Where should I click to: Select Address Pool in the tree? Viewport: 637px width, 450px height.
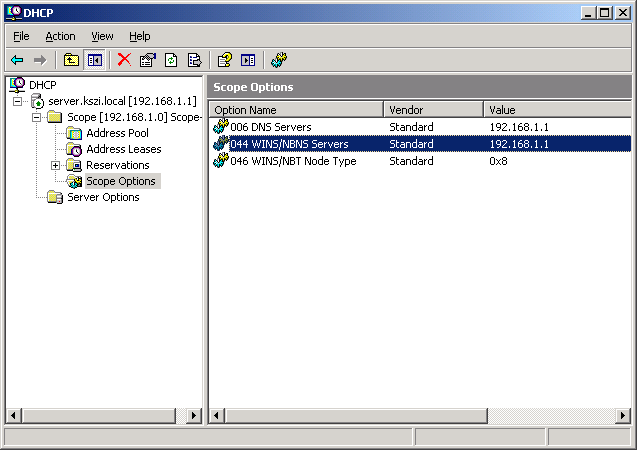click(x=117, y=133)
